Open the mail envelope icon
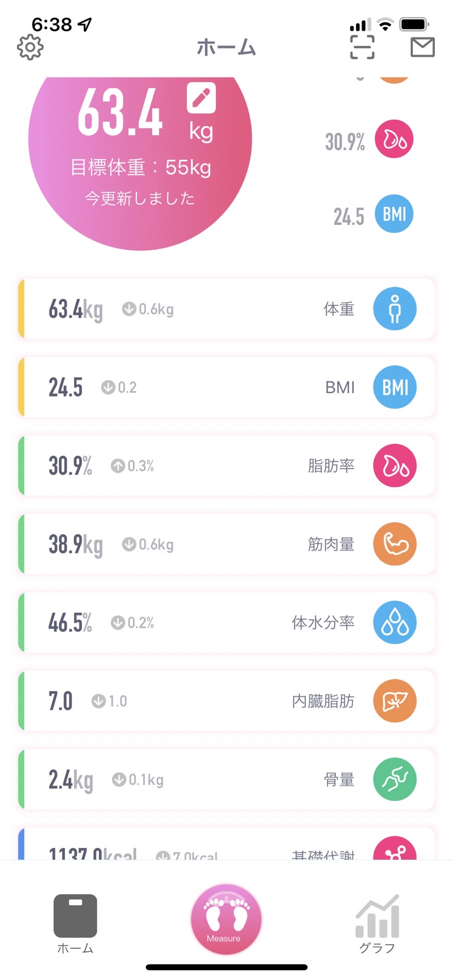The height and width of the screenshot is (980, 453). coord(422,47)
